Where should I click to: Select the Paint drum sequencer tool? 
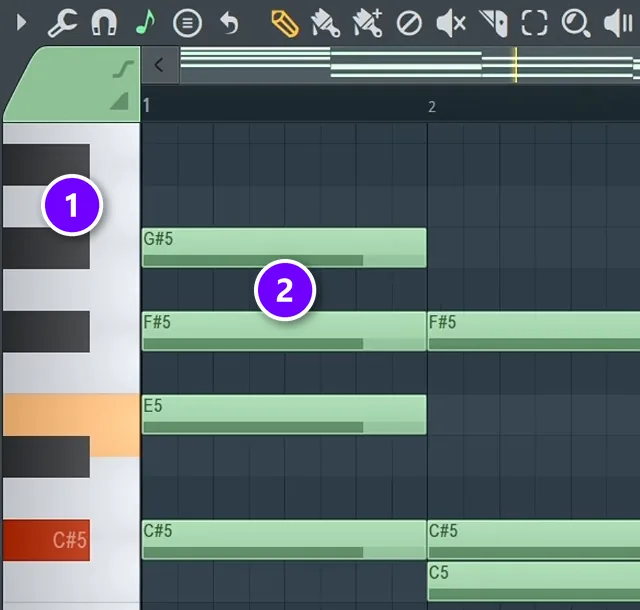click(x=368, y=24)
